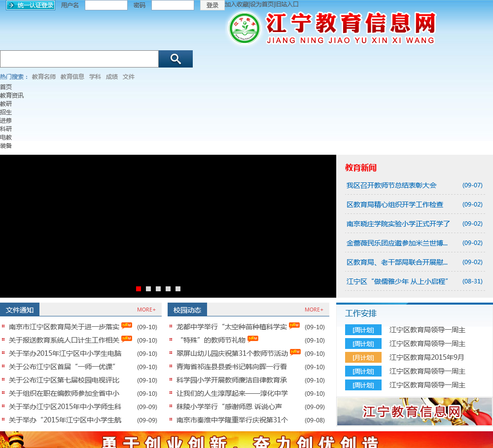Click the 江宁教育 round green logo
Viewport: 493px width, 448px height.
point(245,28)
